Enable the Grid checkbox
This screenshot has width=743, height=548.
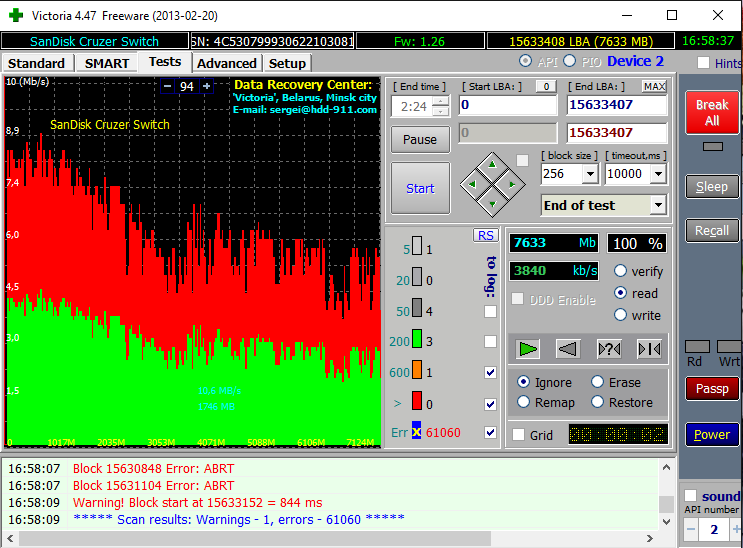518,435
